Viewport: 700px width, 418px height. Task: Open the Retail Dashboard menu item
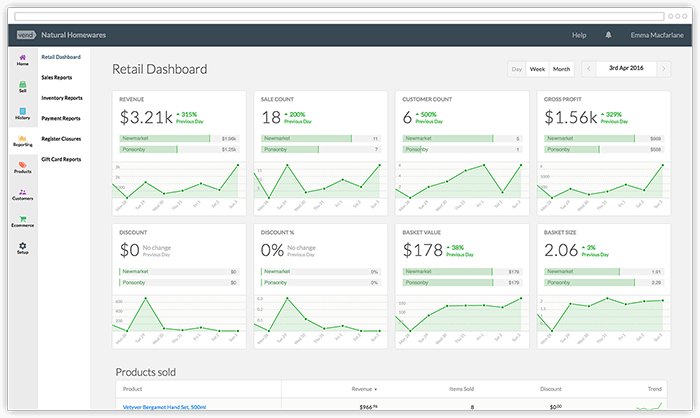pyautogui.click(x=61, y=57)
